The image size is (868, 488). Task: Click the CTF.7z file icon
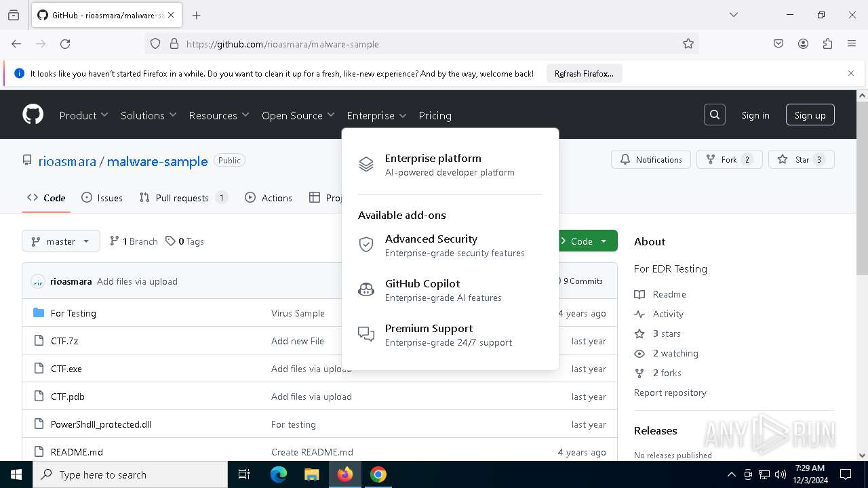39,340
